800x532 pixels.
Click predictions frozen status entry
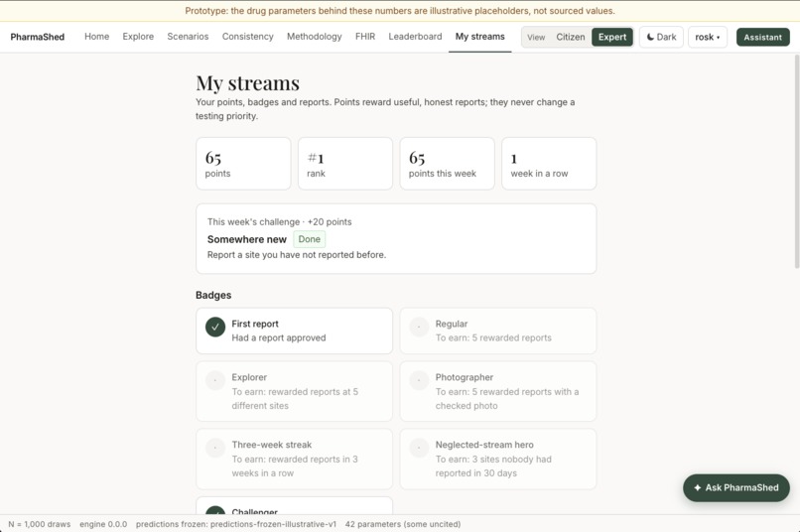[236, 524]
